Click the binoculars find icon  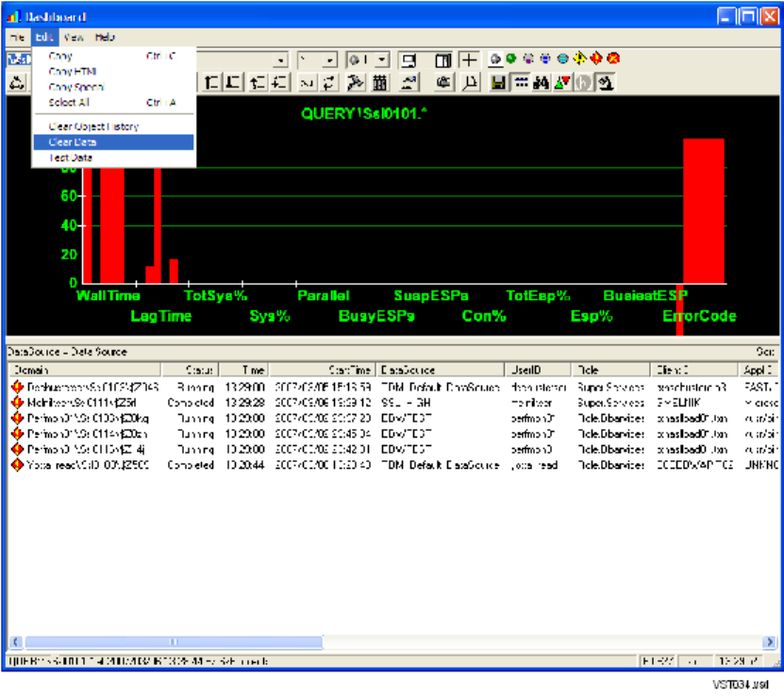[x=542, y=83]
